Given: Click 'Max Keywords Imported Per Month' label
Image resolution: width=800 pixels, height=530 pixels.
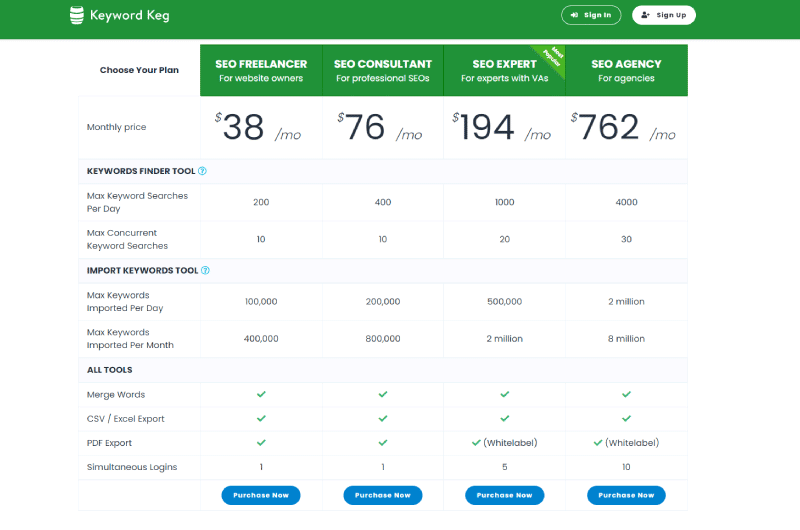Looking at the screenshot, I should coord(130,339).
